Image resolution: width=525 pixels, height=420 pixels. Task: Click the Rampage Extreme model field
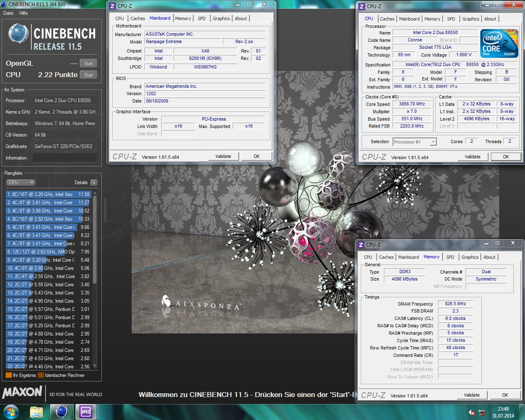click(x=183, y=42)
